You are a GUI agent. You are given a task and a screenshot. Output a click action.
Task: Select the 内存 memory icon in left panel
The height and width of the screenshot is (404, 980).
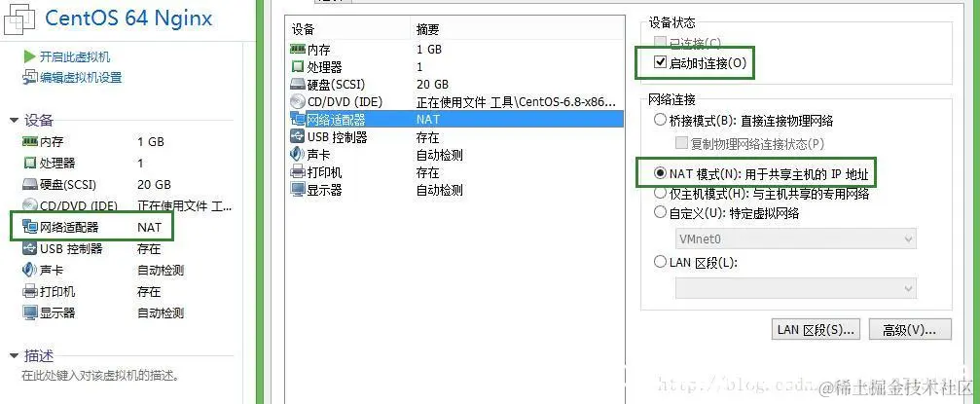[30, 142]
